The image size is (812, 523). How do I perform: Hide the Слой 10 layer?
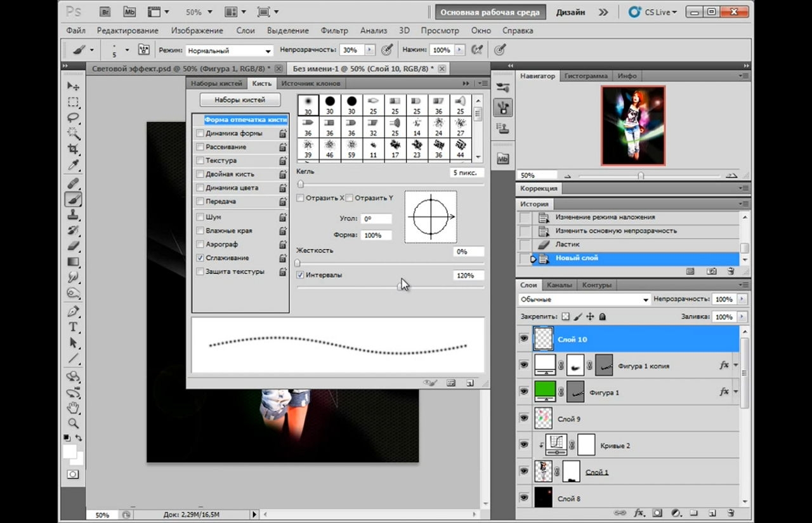coord(523,339)
